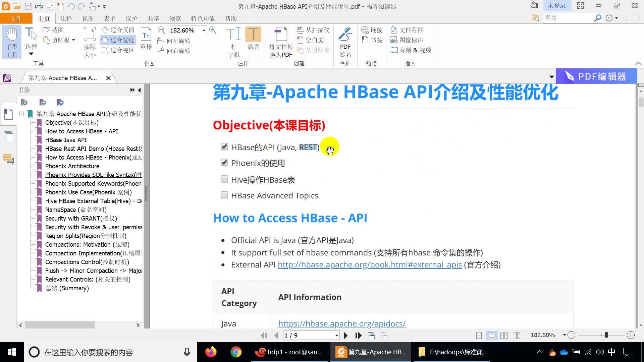Click the 视图 menu item

(88, 18)
